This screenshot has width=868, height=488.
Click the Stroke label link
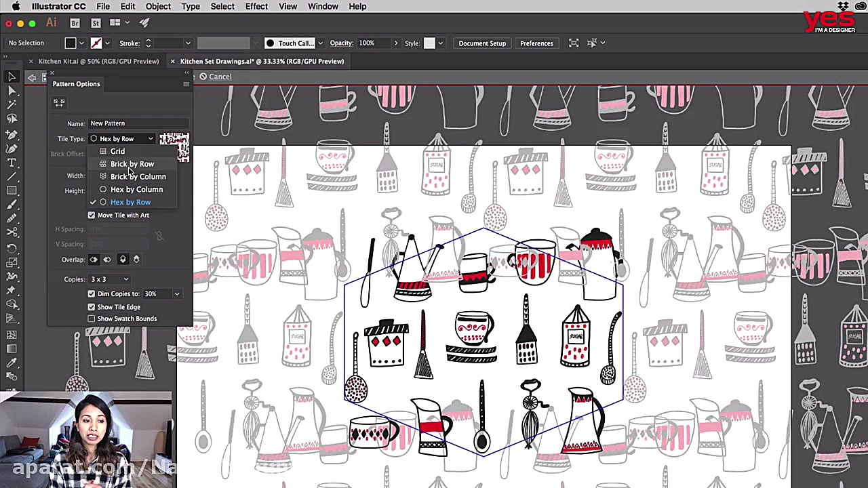[129, 43]
